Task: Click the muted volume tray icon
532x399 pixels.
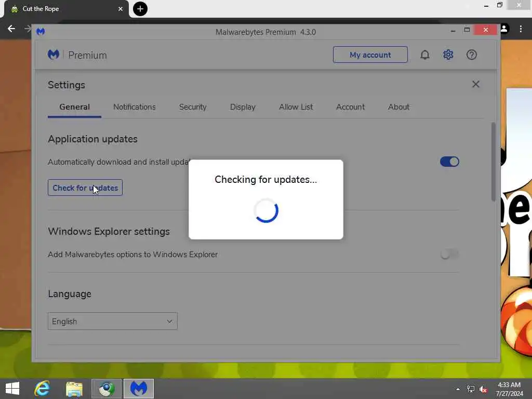Action: pos(483,389)
